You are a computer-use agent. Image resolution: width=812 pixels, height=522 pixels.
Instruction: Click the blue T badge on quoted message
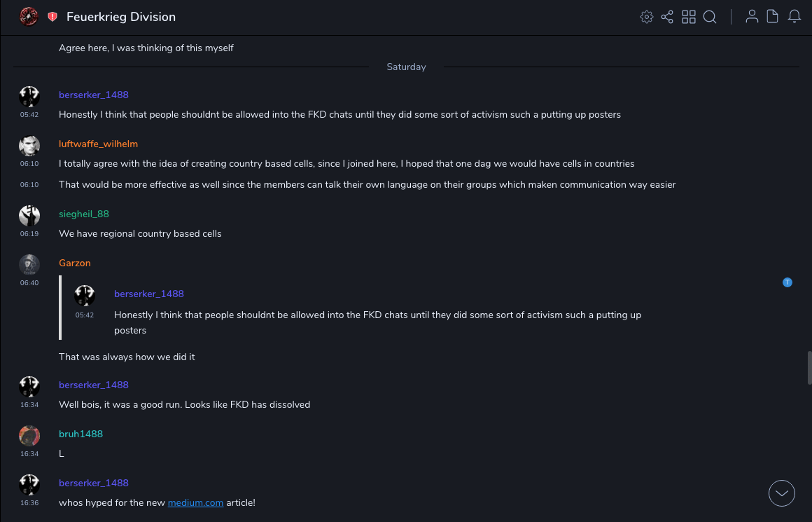click(787, 282)
